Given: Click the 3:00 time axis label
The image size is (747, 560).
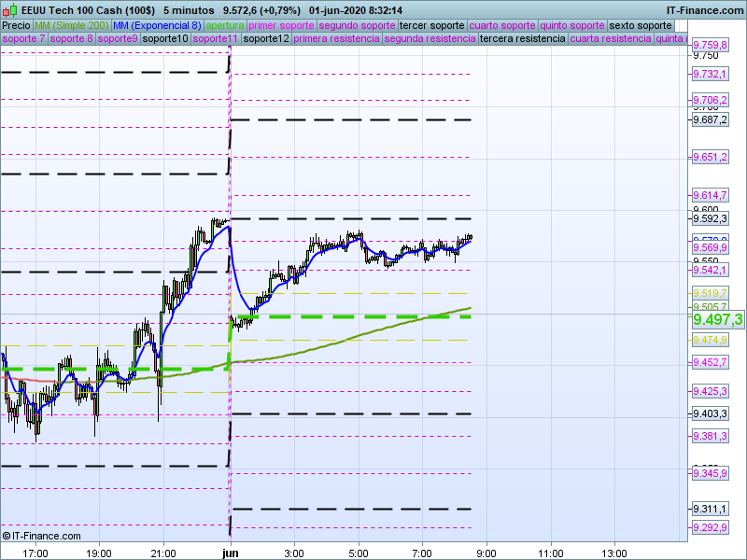Looking at the screenshot, I should pos(294,553).
